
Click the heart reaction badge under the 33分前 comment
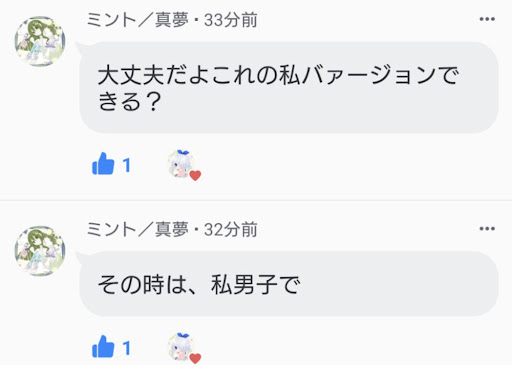[x=195, y=175]
